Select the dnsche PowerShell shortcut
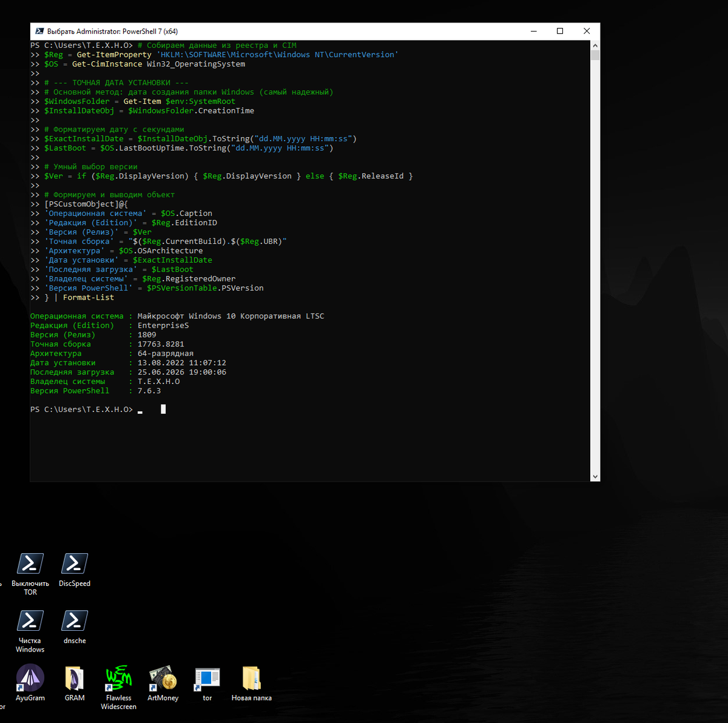Viewport: 728px width, 723px height. [x=75, y=627]
